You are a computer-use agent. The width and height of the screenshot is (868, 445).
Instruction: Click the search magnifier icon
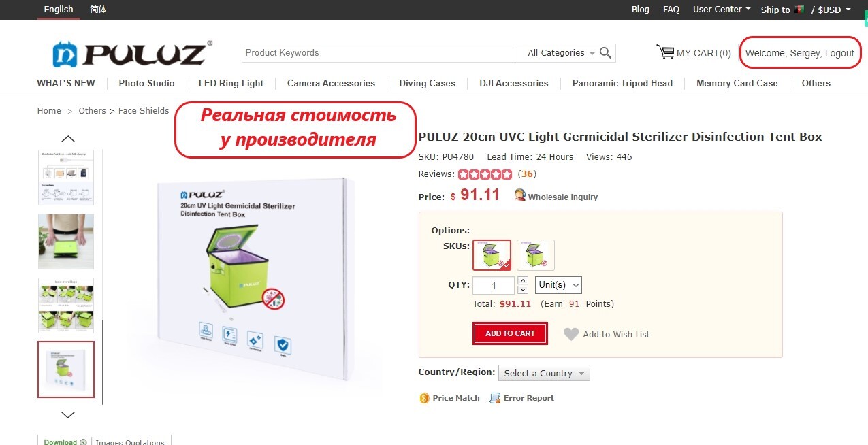pos(606,52)
